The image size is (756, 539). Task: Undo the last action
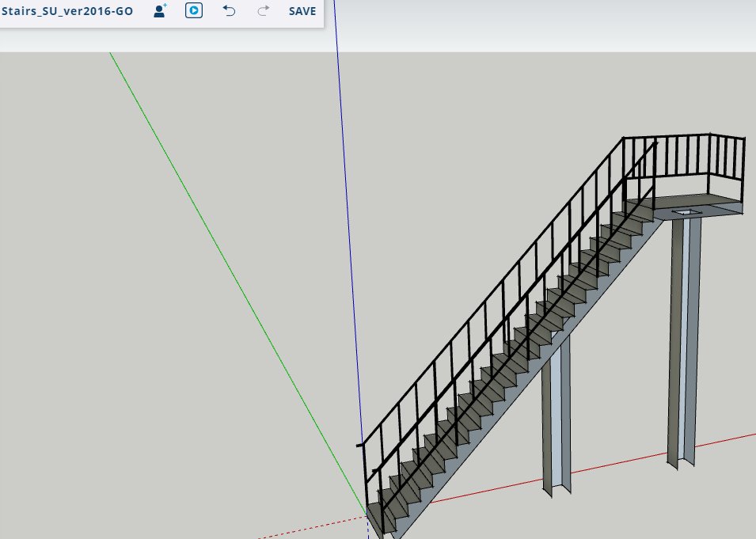(229, 10)
